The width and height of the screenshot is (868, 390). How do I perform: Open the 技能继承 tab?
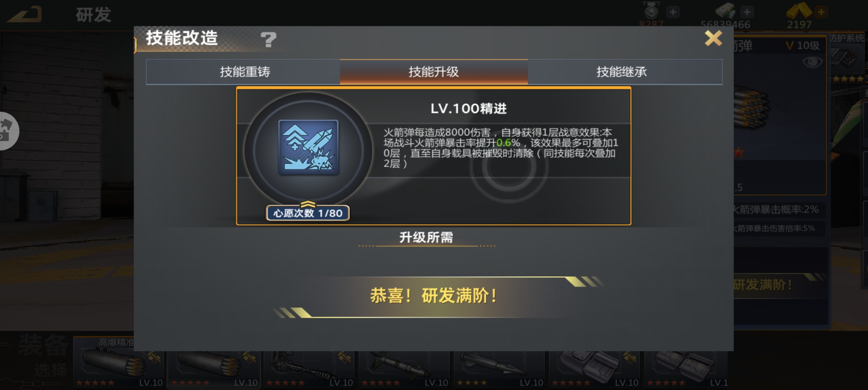[x=621, y=72]
